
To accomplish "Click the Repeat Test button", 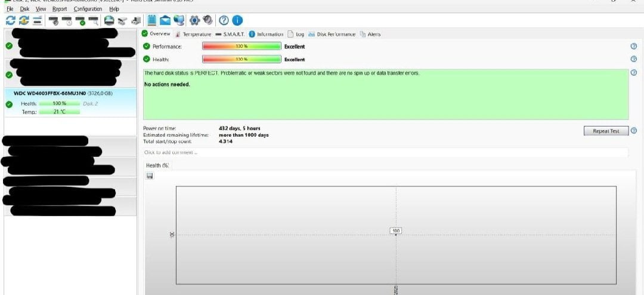I will pos(606,131).
